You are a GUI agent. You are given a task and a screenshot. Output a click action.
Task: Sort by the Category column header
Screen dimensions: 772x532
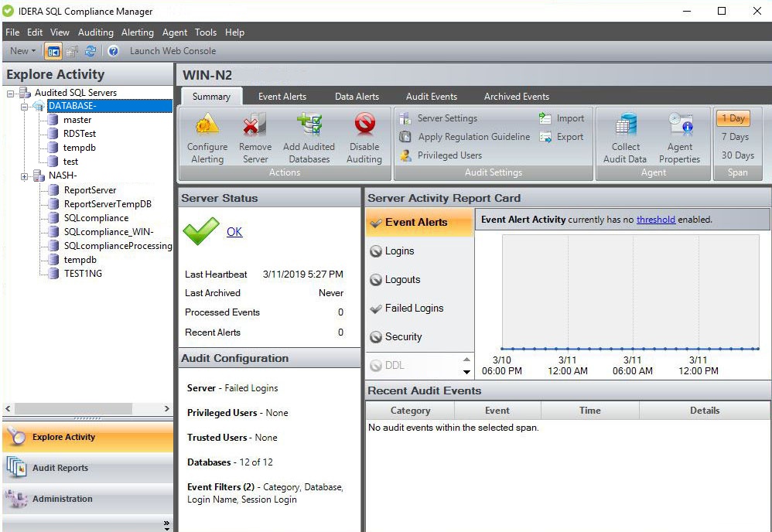[x=410, y=411]
